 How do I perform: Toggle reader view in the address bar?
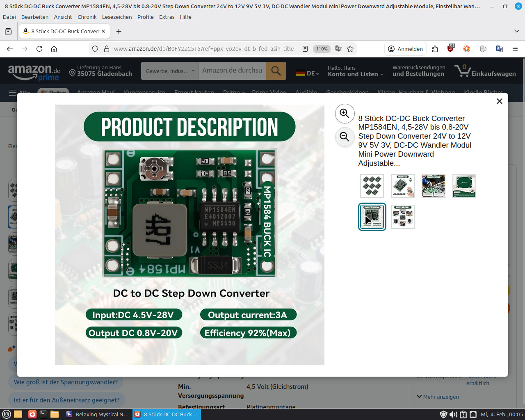click(305, 49)
